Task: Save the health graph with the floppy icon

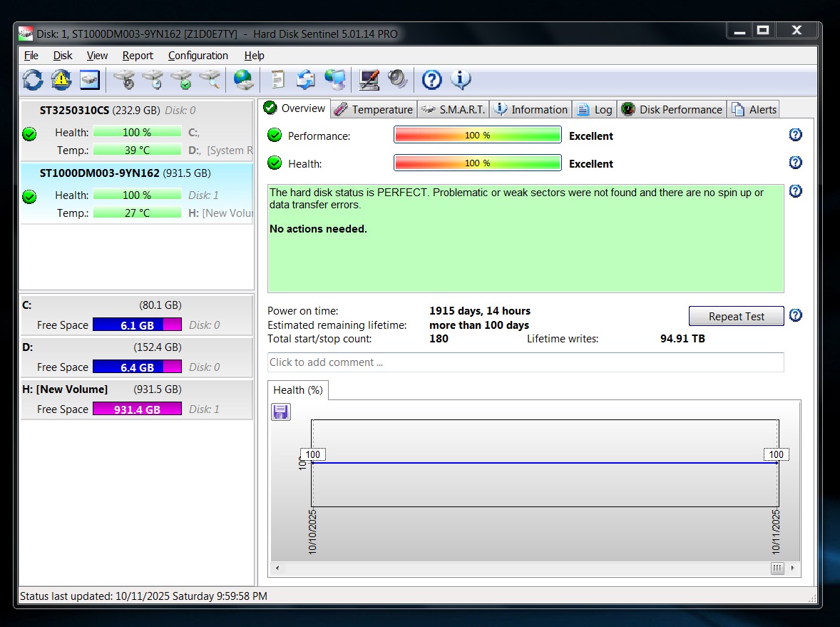Action: coord(281,412)
